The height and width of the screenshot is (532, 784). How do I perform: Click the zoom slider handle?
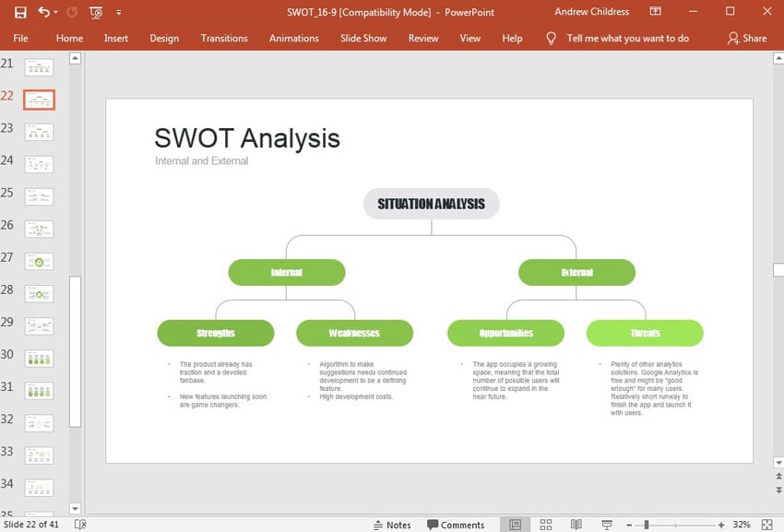(647, 525)
